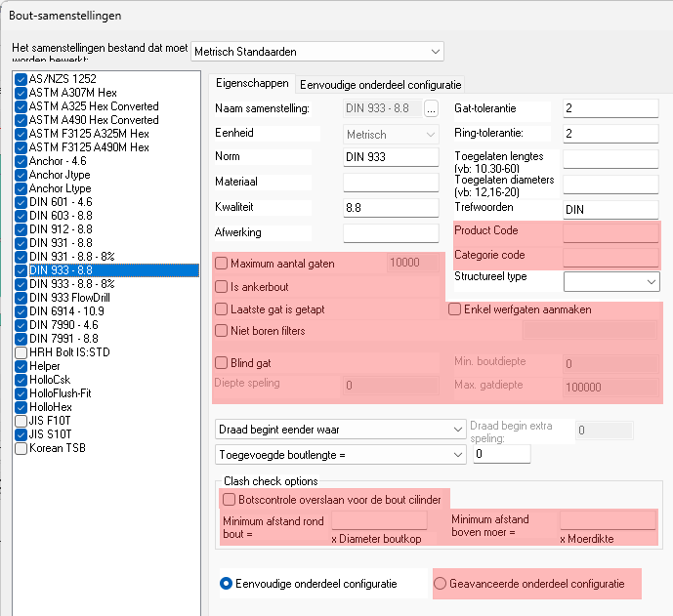Enable the Maximum aantal gaten checkbox
This screenshot has width=673, height=616.
(x=222, y=264)
